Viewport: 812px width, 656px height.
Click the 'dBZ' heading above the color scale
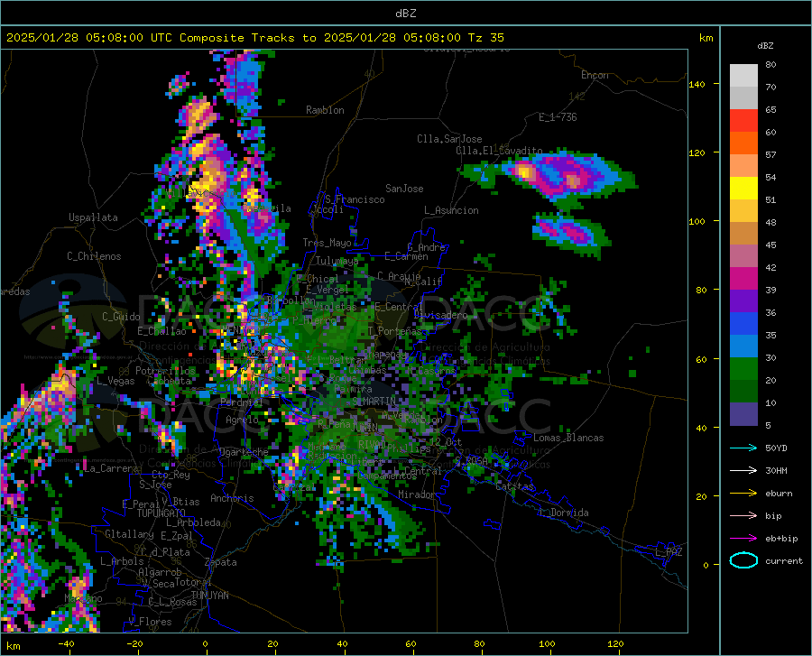pos(765,45)
